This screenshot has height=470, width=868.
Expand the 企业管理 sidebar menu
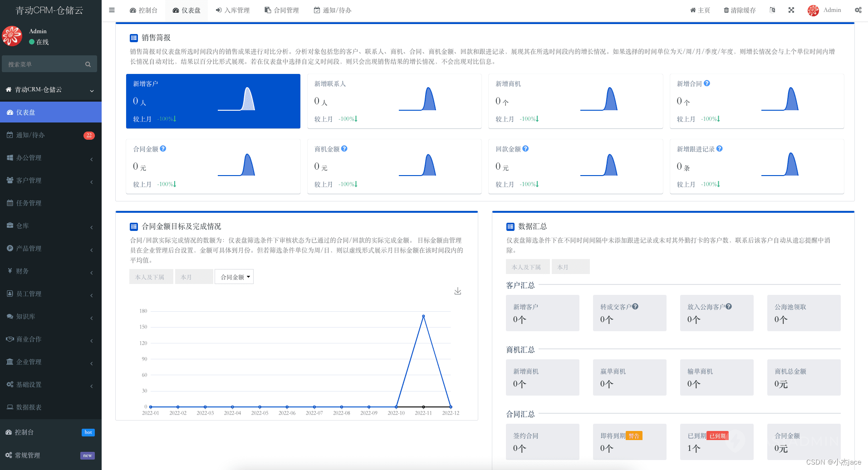coord(51,362)
